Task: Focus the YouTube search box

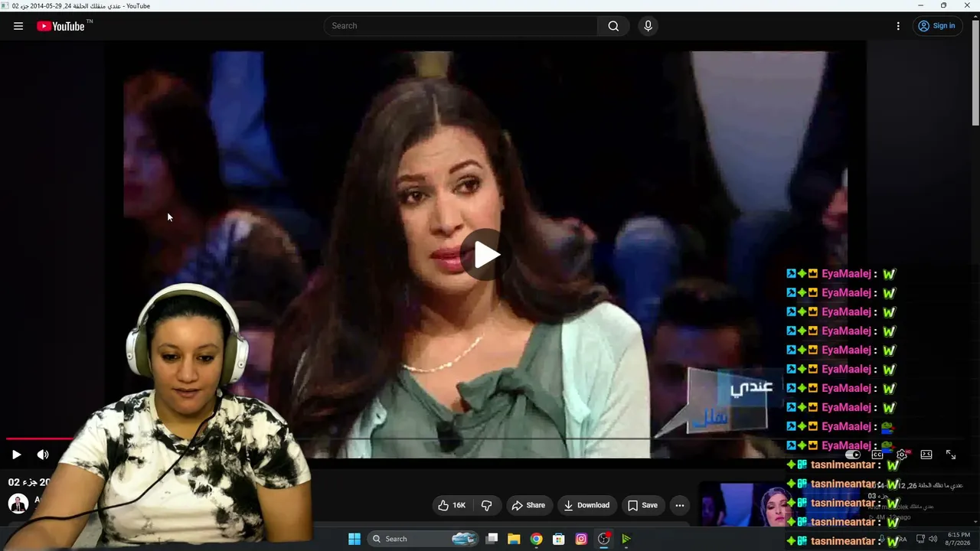Action: coord(460,26)
